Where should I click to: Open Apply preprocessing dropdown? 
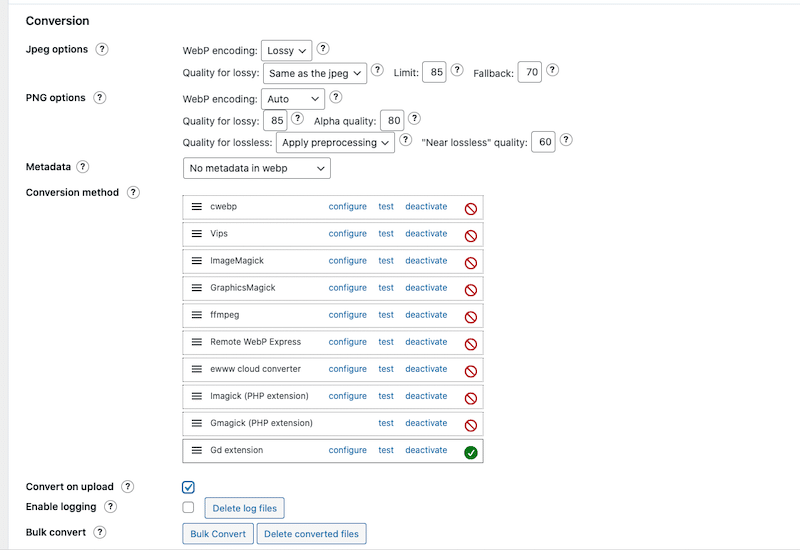click(x=335, y=142)
